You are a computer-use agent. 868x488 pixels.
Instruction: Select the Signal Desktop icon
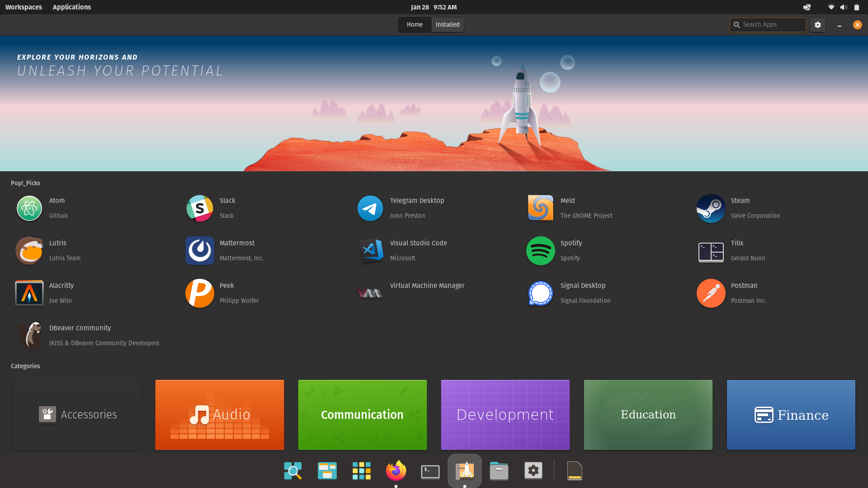tap(541, 293)
